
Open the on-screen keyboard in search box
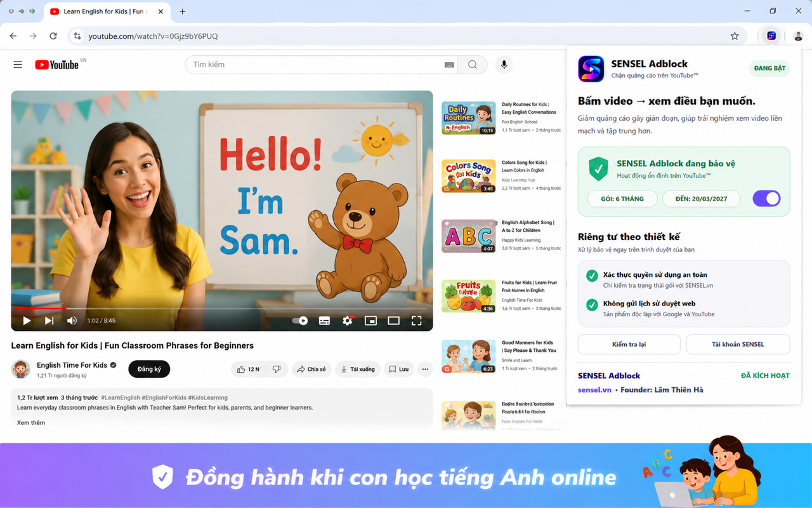coord(449,65)
